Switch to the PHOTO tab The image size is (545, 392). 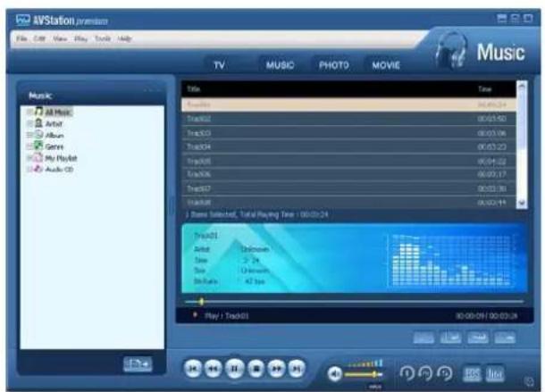pos(334,65)
